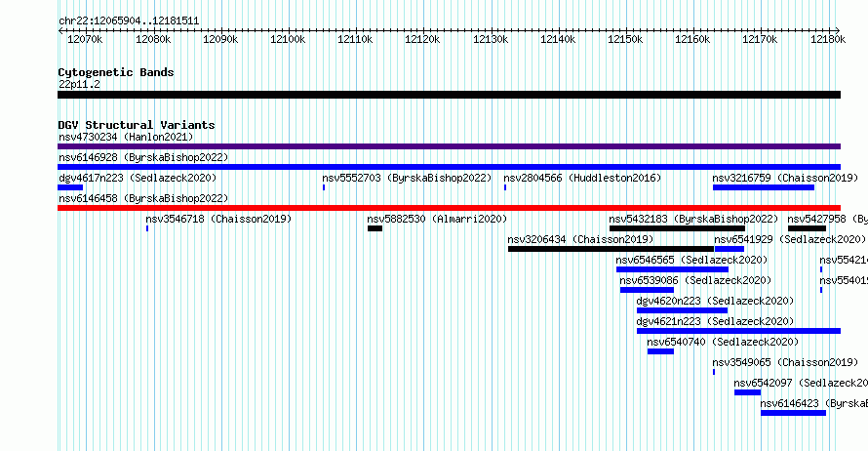Viewport: 868px width, 451px height.
Task: Select the red nsv6146458 variant bar
Action: (x=449, y=208)
